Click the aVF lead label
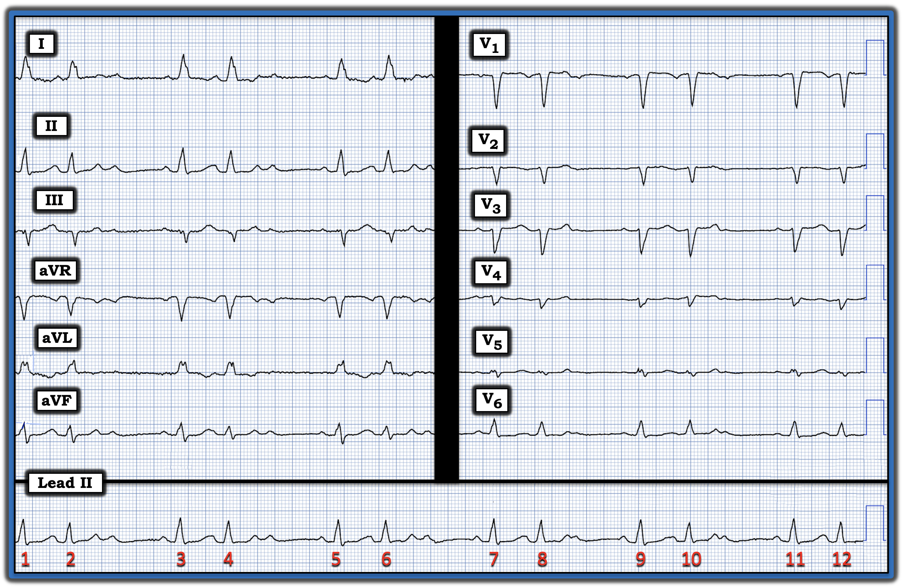The image size is (904, 588). coord(56,400)
